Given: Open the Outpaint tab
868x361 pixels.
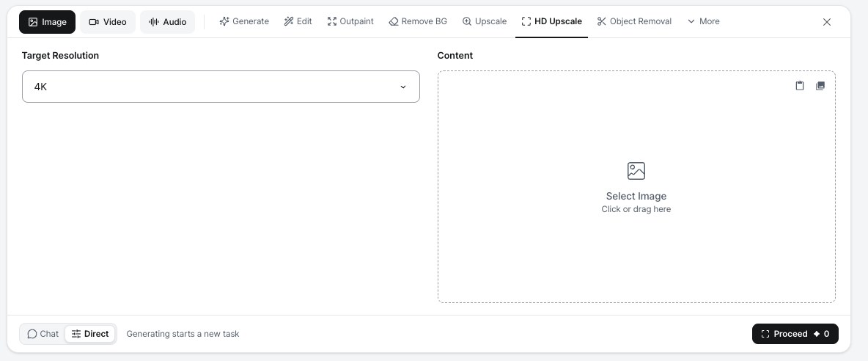Looking at the screenshot, I should (350, 21).
